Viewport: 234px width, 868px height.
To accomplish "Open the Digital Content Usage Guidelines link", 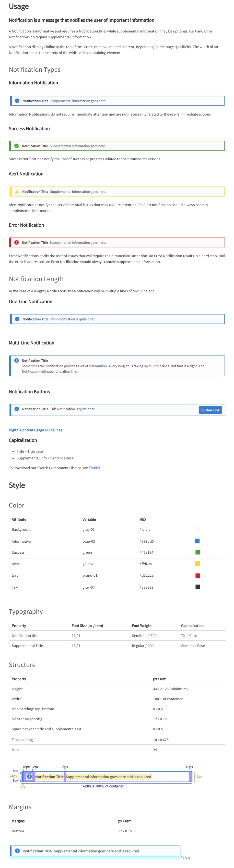I will [35, 430].
